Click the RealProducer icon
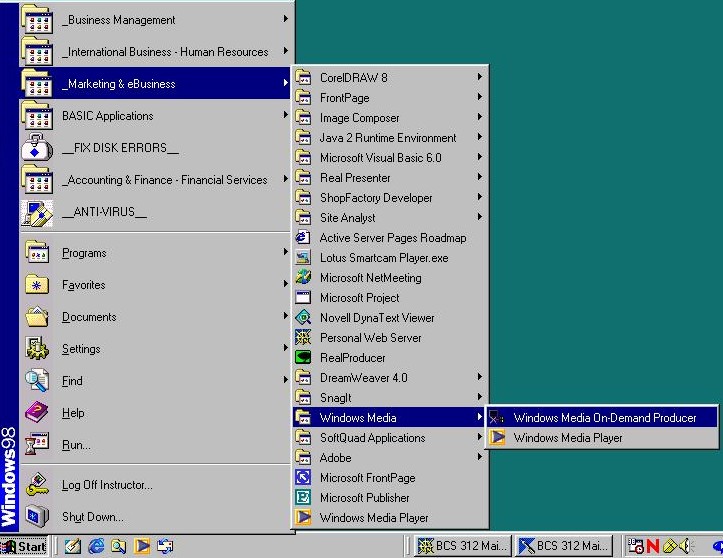The width and height of the screenshot is (723, 558). [303, 357]
